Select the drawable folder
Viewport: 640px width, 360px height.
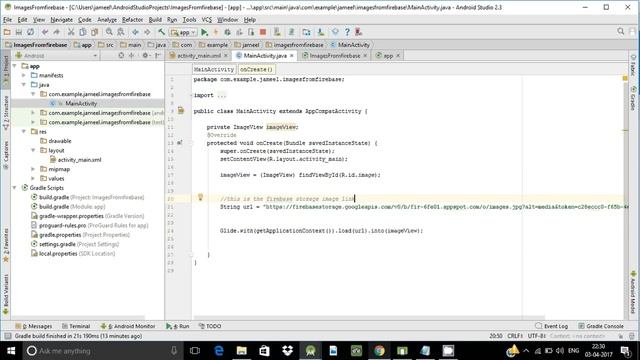[x=60, y=141]
